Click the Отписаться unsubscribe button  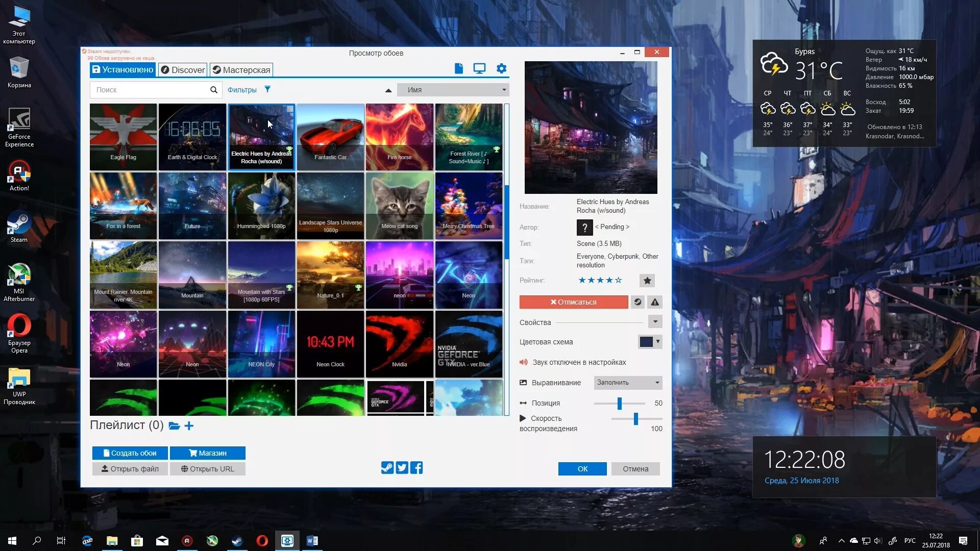[572, 302]
